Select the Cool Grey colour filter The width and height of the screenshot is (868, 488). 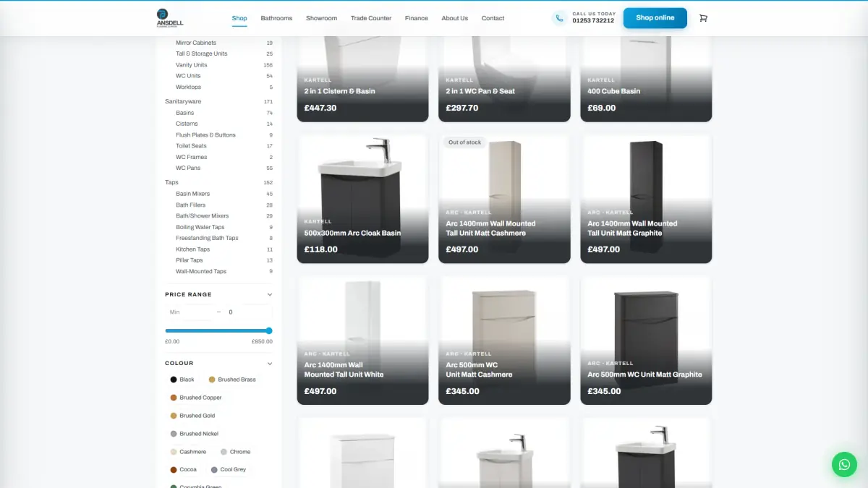point(229,470)
